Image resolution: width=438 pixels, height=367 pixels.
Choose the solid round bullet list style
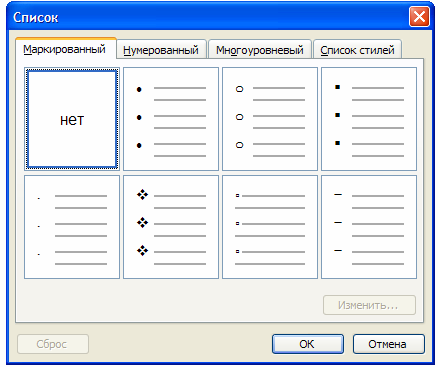tap(171, 119)
